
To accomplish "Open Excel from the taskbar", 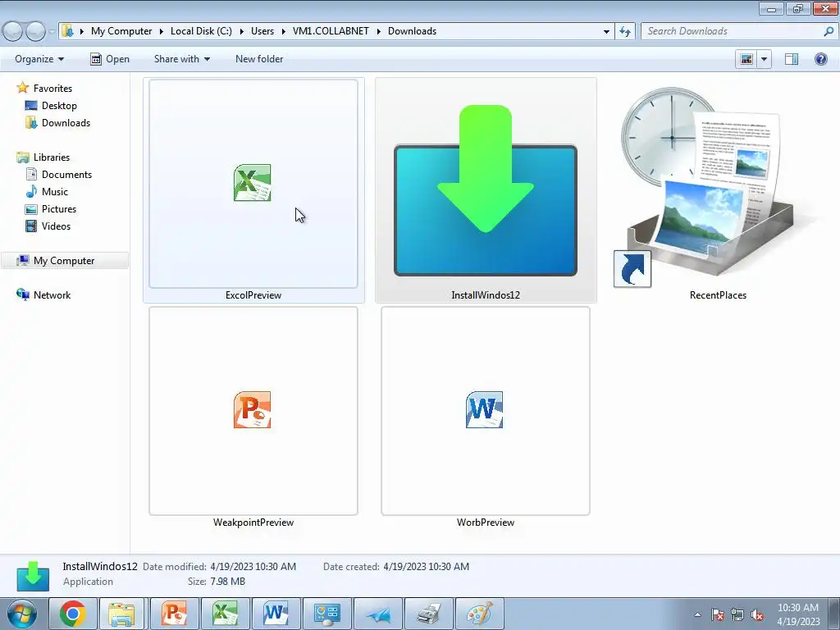I will pyautogui.click(x=225, y=614).
